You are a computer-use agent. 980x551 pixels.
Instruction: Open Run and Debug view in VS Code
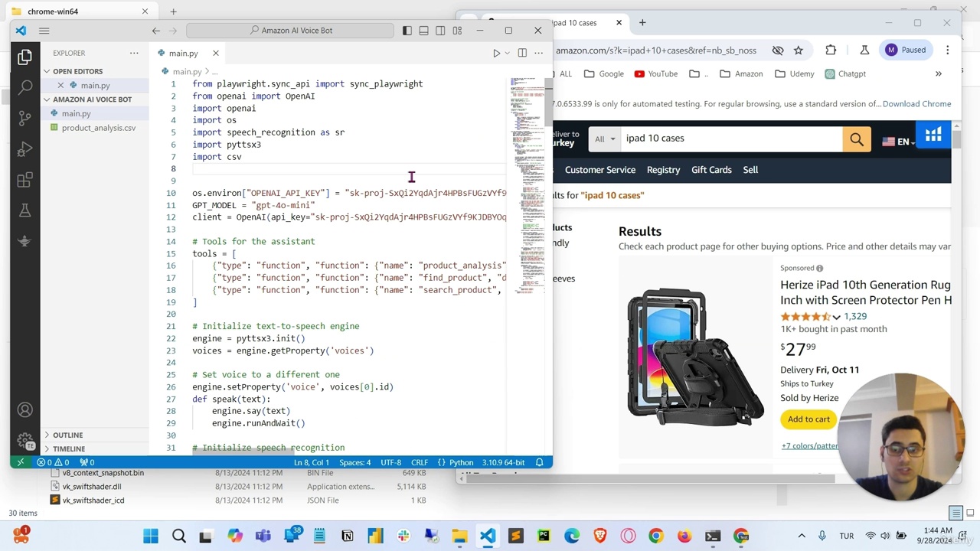[x=24, y=148]
